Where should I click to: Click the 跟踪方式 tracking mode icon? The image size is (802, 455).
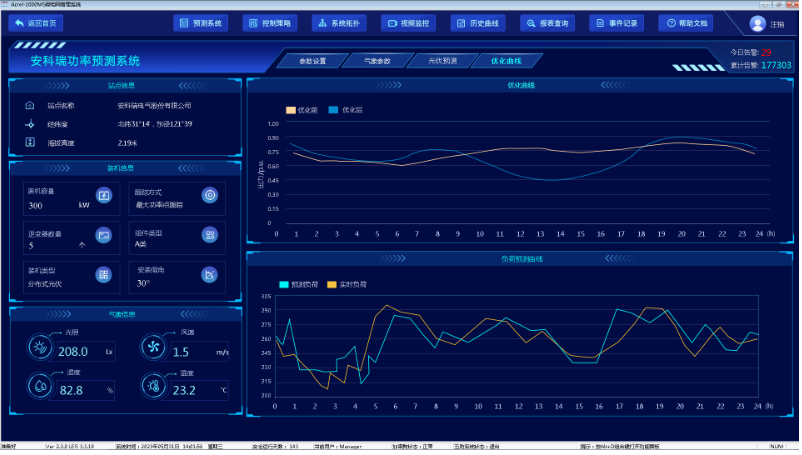pos(209,195)
